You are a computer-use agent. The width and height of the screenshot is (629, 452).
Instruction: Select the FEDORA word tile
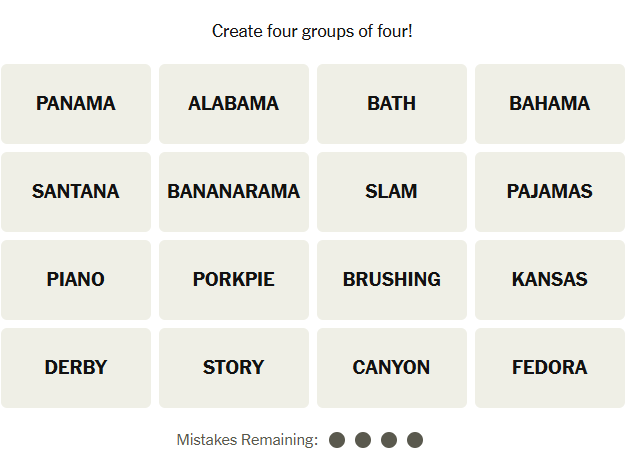(549, 368)
